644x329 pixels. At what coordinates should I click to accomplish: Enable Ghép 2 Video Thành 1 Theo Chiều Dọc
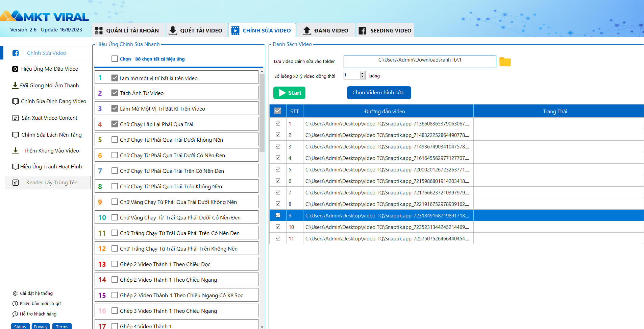115,264
